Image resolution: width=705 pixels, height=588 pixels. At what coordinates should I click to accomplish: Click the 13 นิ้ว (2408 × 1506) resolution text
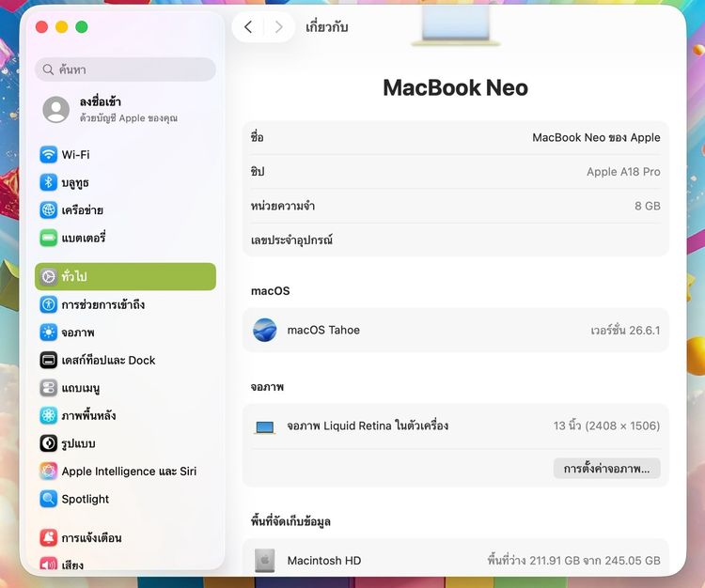click(x=606, y=426)
